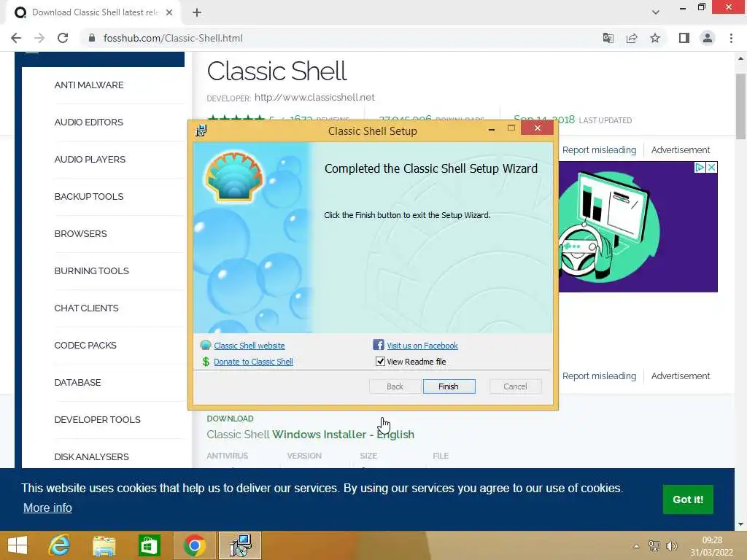Open Chrome three-dot menu
This screenshot has width=747, height=560.
[731, 38]
